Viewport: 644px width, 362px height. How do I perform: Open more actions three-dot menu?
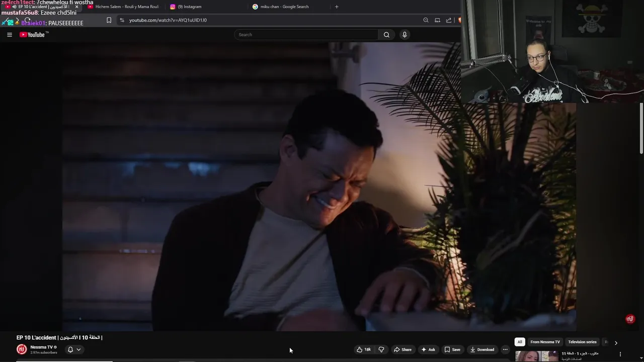(x=505, y=349)
